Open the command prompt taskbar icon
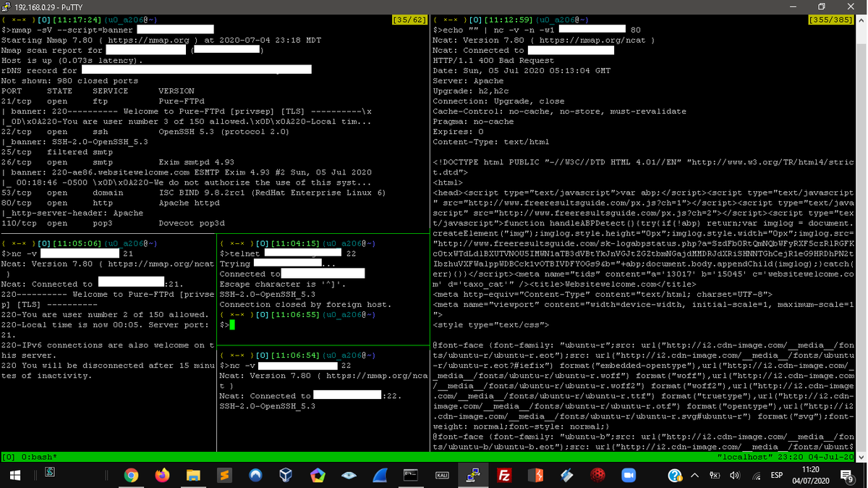868x488 pixels. (x=412, y=475)
